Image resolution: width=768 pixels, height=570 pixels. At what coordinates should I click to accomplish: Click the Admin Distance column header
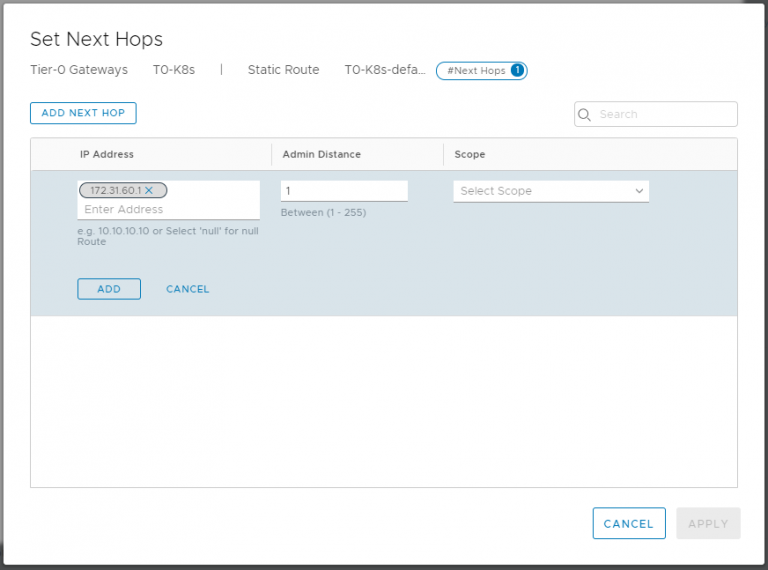(321, 154)
